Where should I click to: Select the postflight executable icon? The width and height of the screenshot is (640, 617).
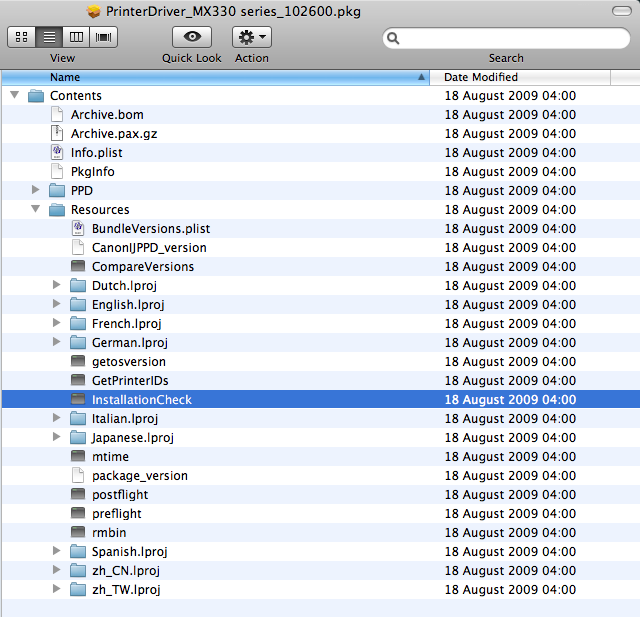coord(78,494)
